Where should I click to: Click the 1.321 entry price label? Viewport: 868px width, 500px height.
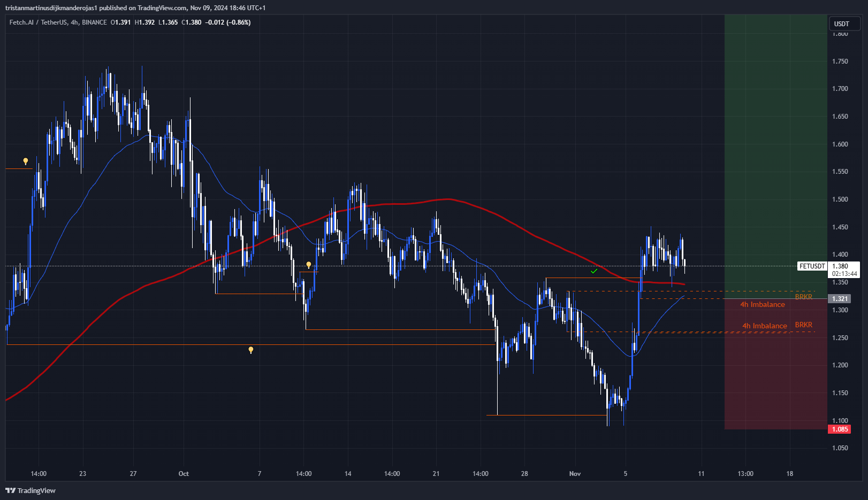[x=840, y=298]
